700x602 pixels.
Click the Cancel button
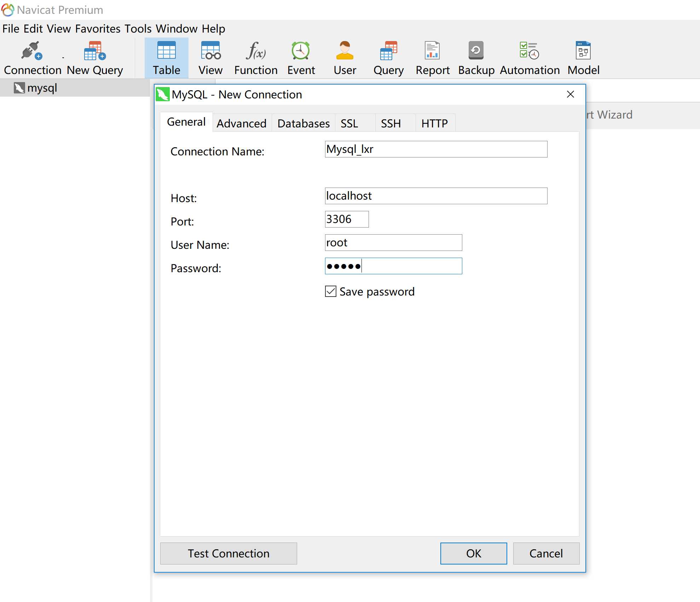click(x=546, y=553)
